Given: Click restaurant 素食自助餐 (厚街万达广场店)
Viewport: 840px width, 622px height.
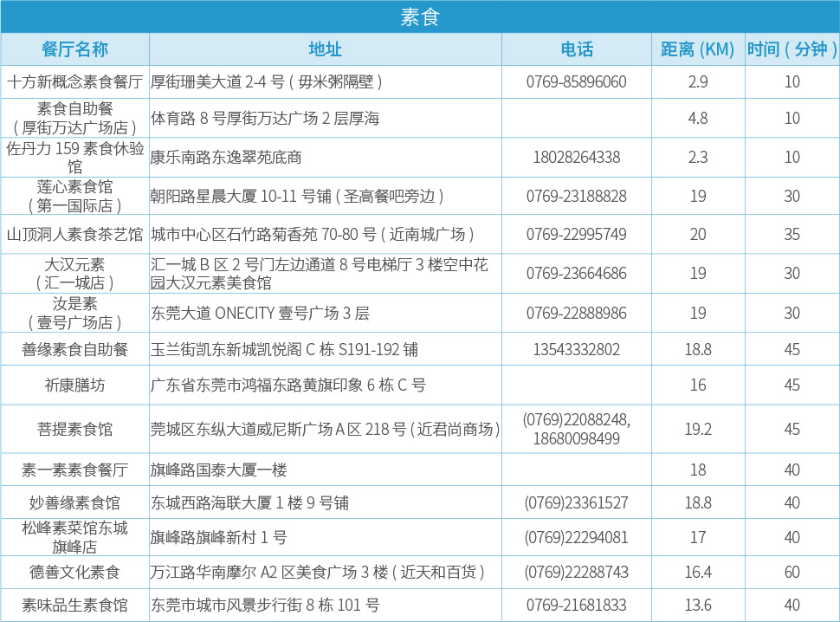Looking at the screenshot, I should (x=75, y=118).
